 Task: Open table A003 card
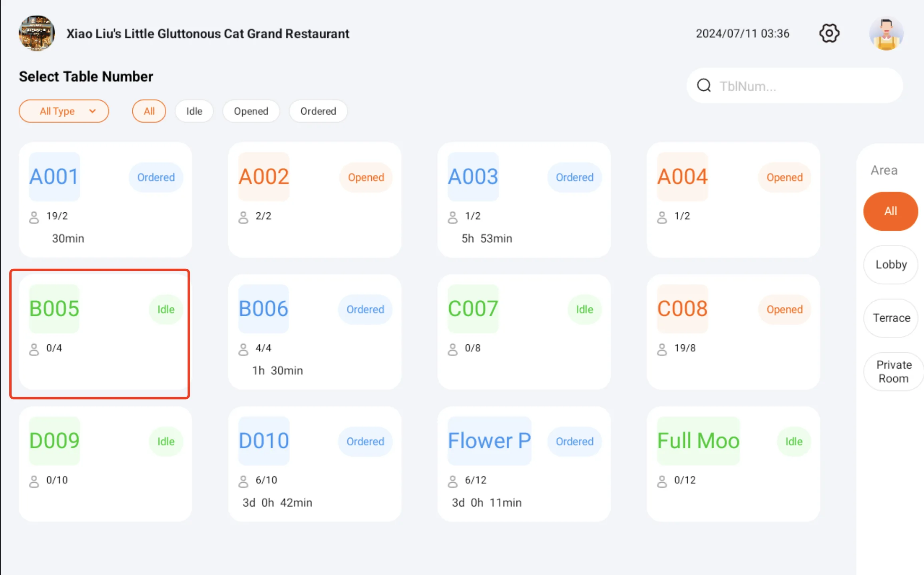click(524, 200)
